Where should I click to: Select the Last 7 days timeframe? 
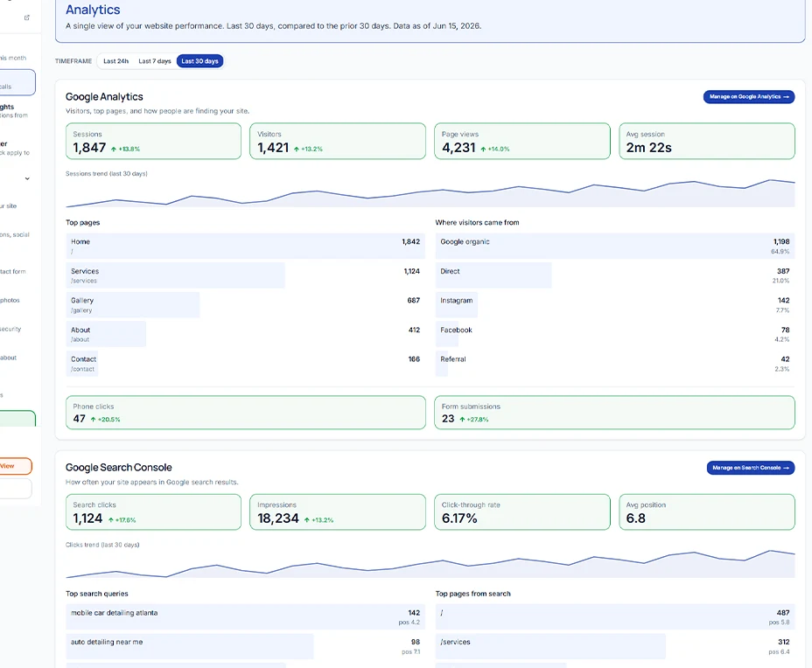click(x=154, y=61)
